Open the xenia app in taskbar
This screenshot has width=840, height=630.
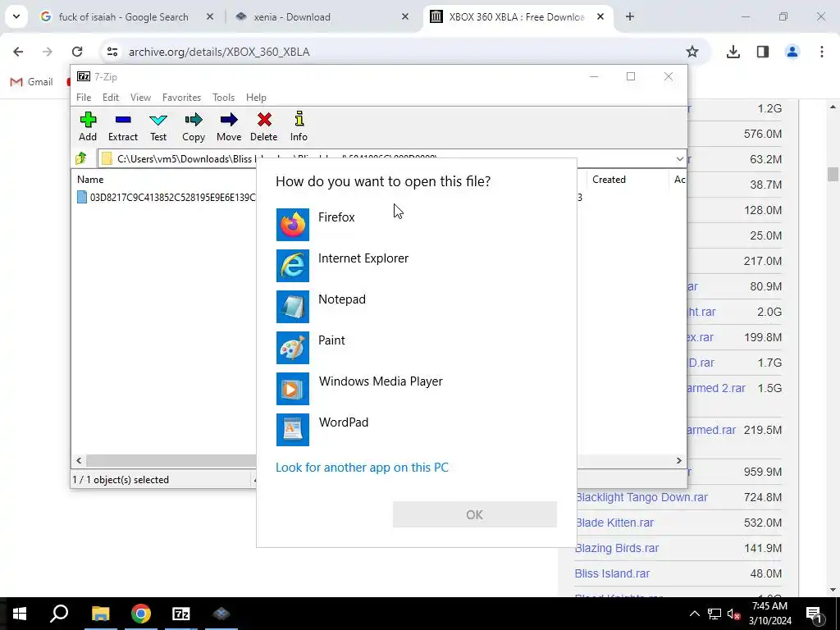(x=221, y=614)
